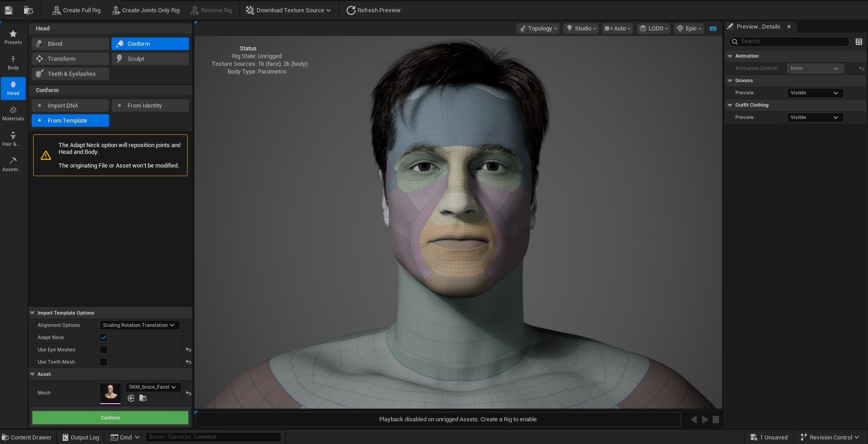Switch to the Body panel
The width and height of the screenshot is (868, 444).
pos(13,61)
